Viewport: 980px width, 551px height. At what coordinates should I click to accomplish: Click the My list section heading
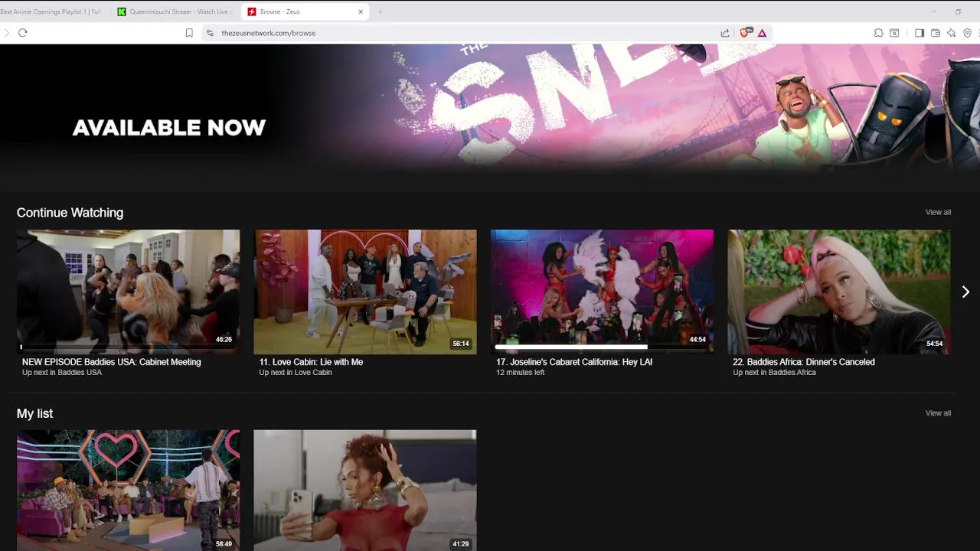(34, 413)
